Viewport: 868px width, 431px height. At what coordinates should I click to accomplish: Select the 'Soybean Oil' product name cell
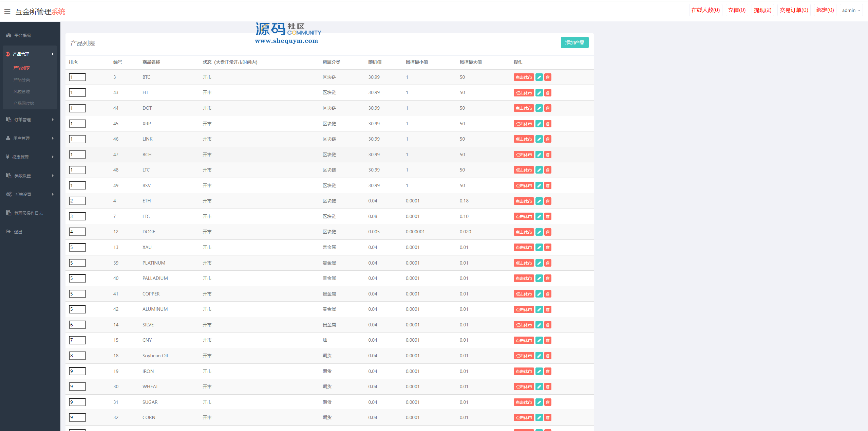pos(155,356)
